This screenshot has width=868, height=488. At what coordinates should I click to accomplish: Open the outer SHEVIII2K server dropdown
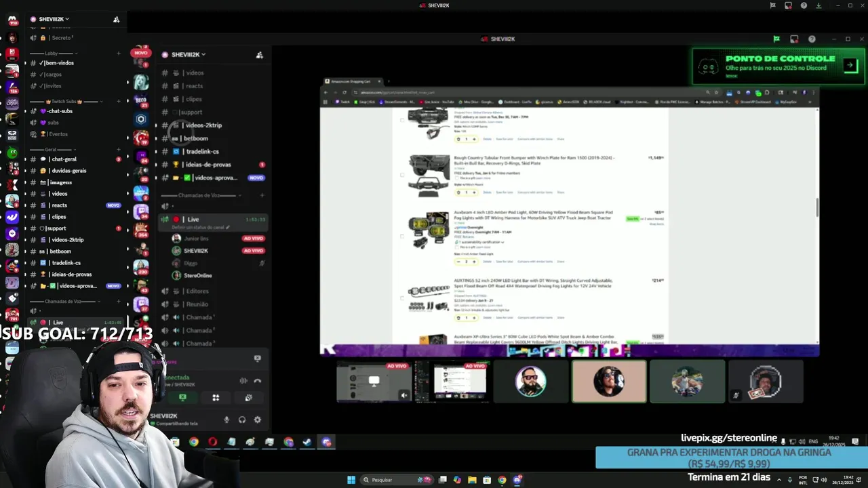[x=54, y=19]
